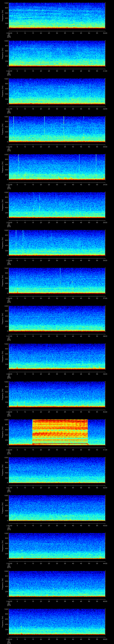Select the spectrogram panel starting at 2:32:00
Image resolution: width=114 pixels, height=644 pixels.
tap(57, 129)
